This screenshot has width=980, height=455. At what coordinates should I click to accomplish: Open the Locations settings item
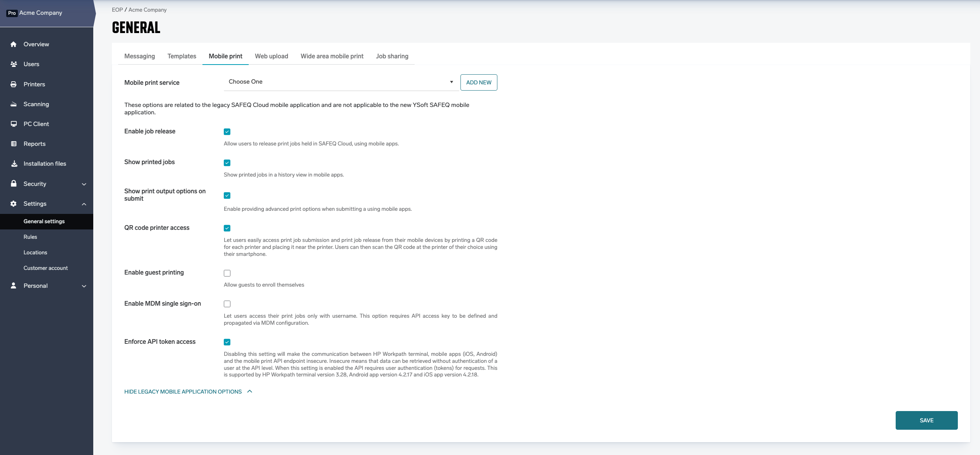35,252
